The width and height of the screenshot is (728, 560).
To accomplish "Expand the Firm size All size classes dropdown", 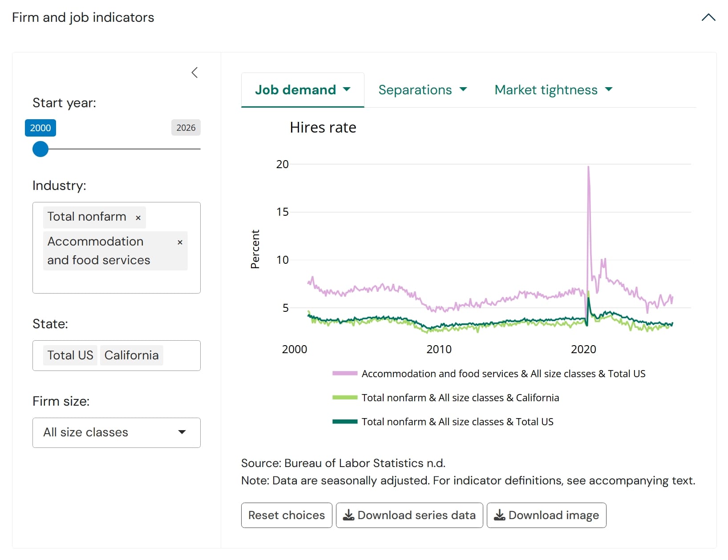I will click(x=117, y=432).
